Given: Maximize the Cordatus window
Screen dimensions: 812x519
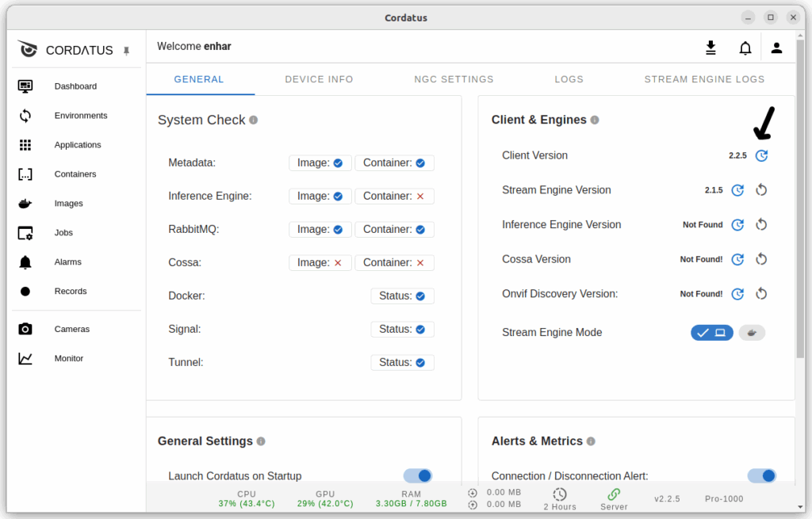Looking at the screenshot, I should coord(771,17).
